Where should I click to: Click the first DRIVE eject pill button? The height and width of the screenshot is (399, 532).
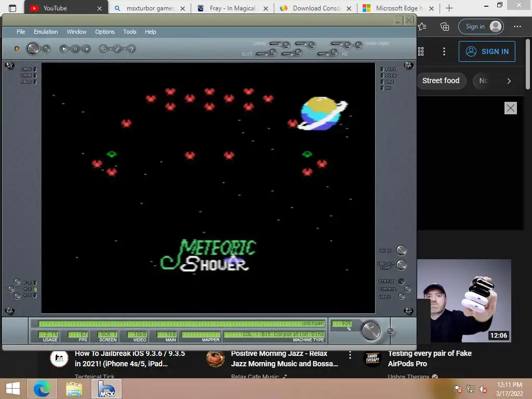point(275,44)
